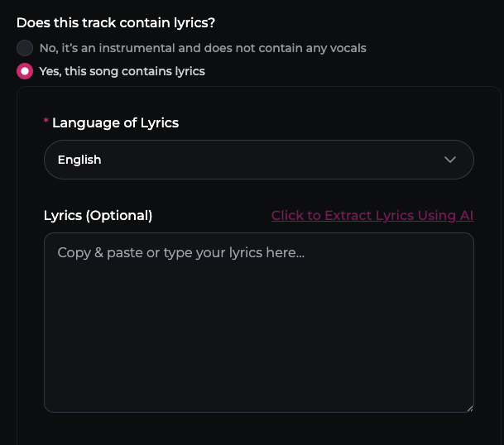The height and width of the screenshot is (445, 504).
Task: Click the "English" selected language value
Action: (79, 160)
